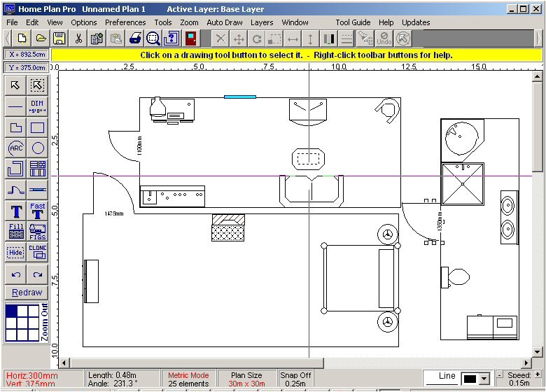Open the Layers menu
Image resolution: width=546 pixels, height=392 pixels.
(x=262, y=22)
